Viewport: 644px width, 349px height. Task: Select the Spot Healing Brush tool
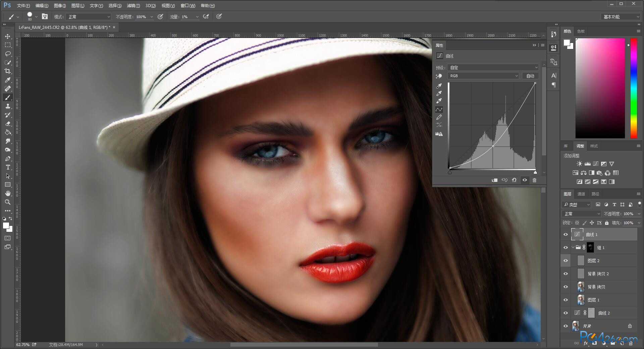(x=8, y=89)
